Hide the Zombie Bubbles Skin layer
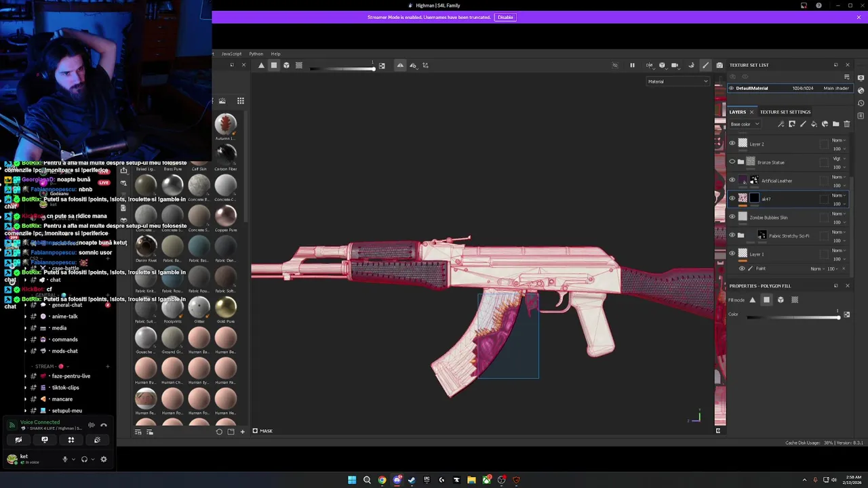 click(x=732, y=217)
